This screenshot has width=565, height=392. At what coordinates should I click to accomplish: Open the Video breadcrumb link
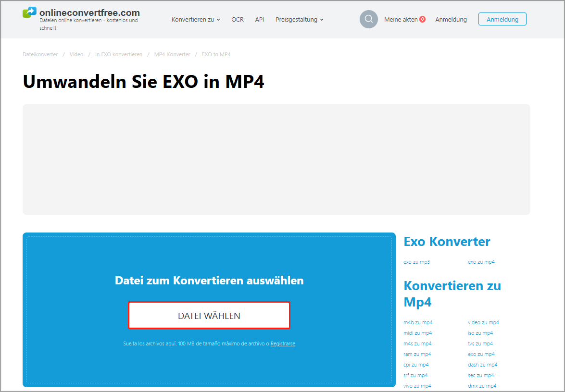(76, 54)
